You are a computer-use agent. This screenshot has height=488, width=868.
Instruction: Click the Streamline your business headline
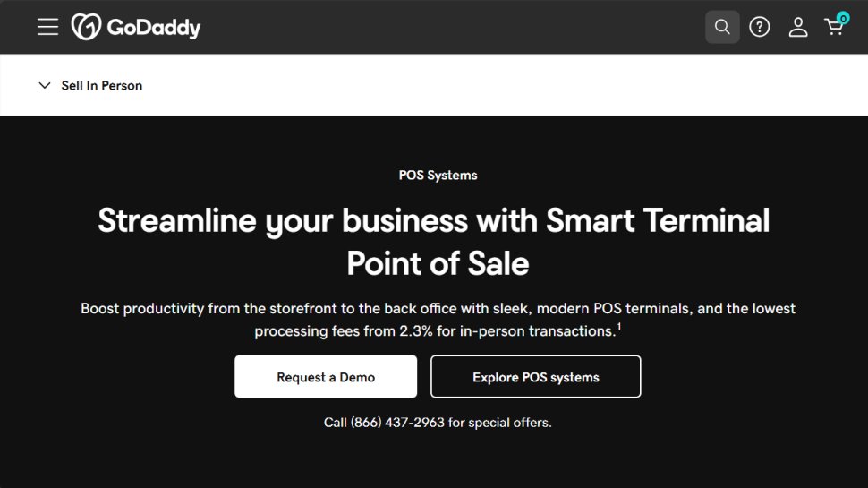tap(434, 242)
